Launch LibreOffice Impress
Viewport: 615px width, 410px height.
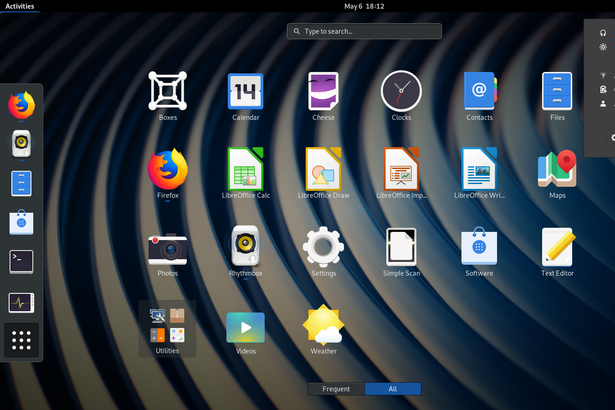tap(401, 173)
